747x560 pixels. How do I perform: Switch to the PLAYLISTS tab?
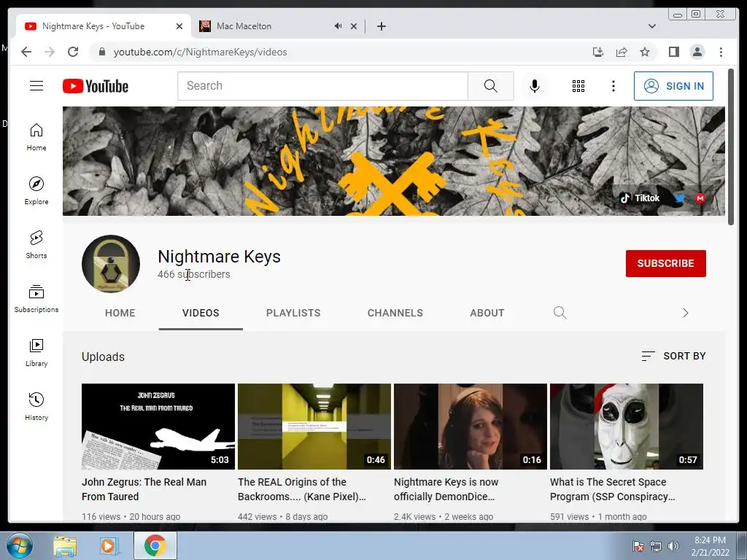[293, 313]
